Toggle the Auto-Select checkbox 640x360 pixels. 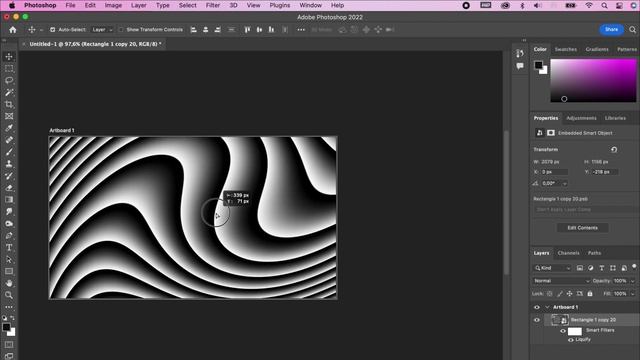52,30
